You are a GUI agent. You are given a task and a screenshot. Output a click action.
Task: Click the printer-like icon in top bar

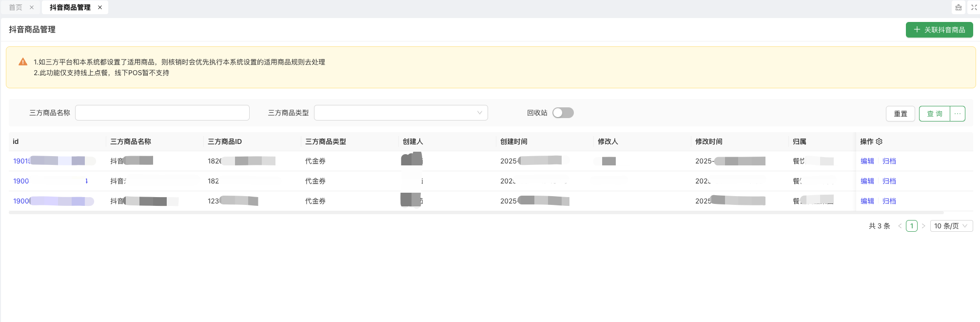[x=959, y=7]
